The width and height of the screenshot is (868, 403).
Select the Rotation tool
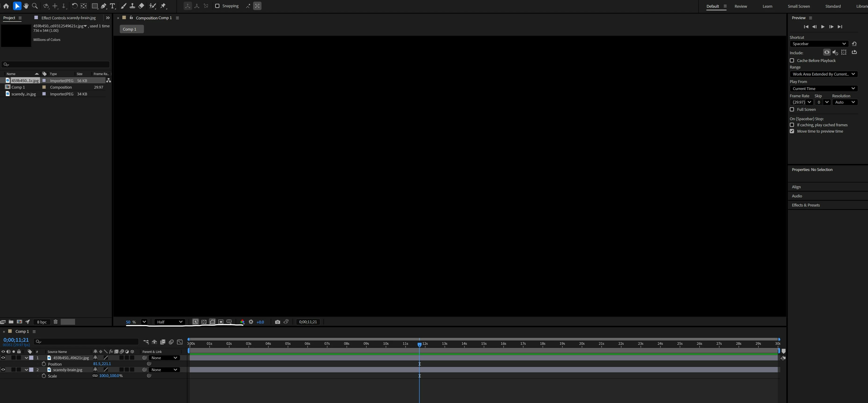point(75,6)
